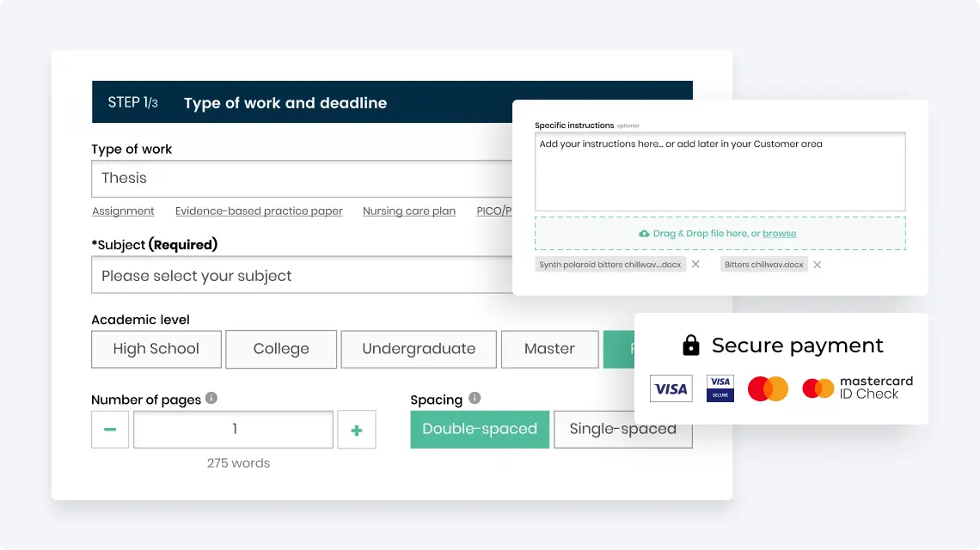Screen dimensions: 980x550
Task: Click the info icon beside Number of pages
Action: click(211, 398)
